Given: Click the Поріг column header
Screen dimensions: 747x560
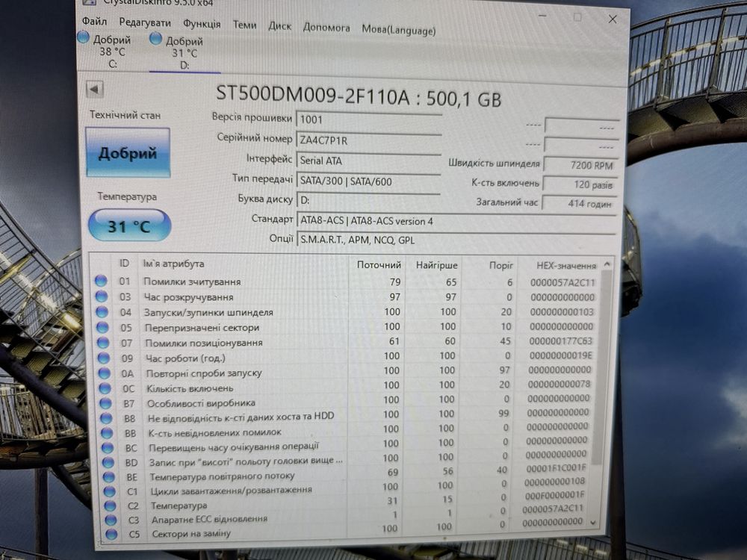Looking at the screenshot, I should tap(500, 265).
